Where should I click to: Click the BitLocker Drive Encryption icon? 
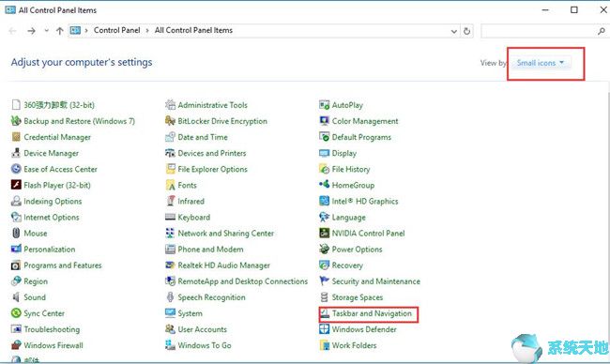pos(170,121)
